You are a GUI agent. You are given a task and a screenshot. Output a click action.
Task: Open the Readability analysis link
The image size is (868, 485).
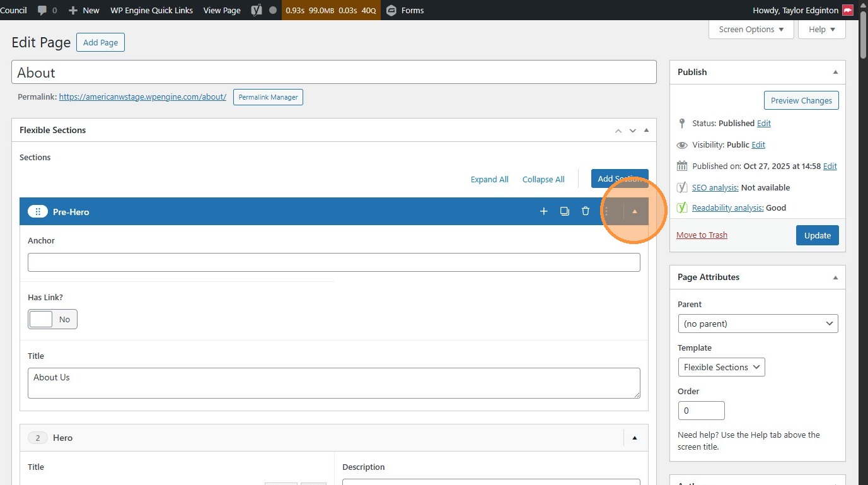pyautogui.click(x=728, y=207)
